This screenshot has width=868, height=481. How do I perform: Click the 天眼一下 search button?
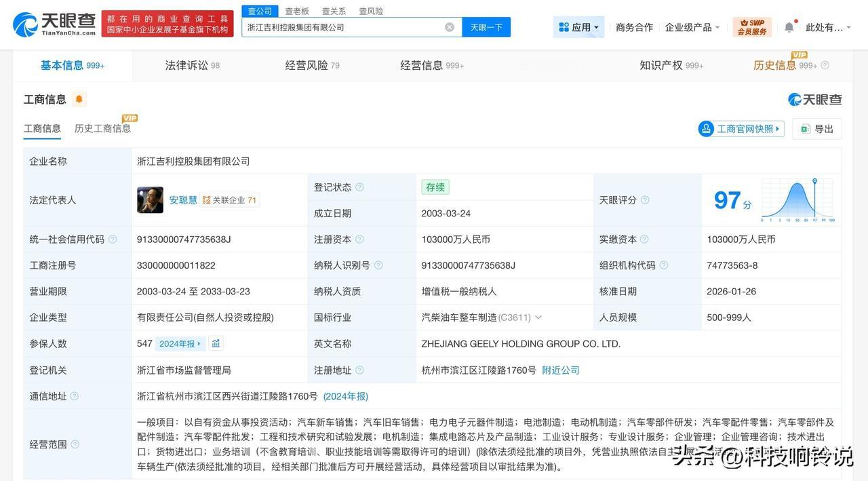click(486, 27)
